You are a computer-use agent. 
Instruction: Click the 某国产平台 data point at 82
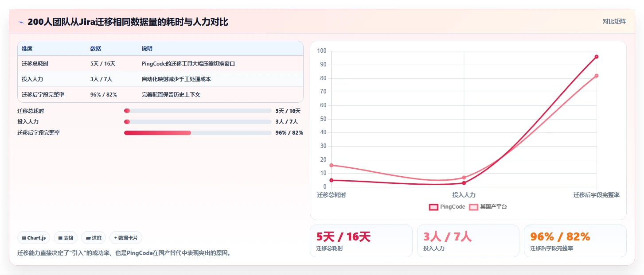597,76
